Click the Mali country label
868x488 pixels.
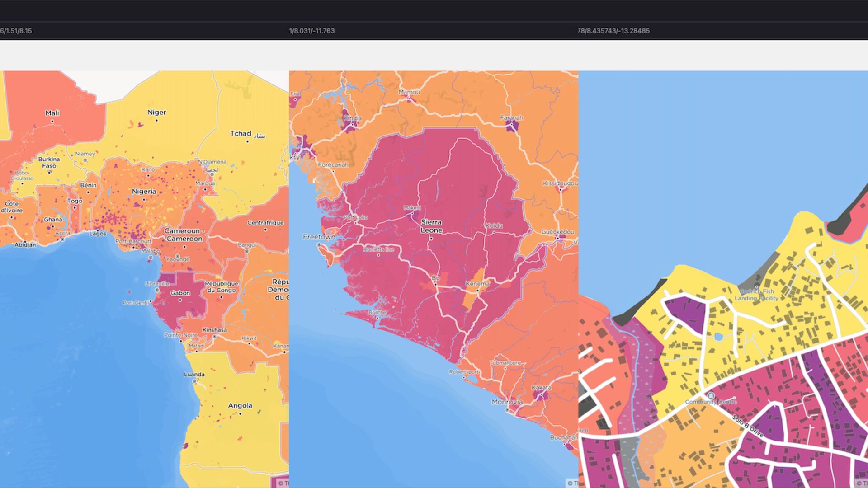[52, 113]
